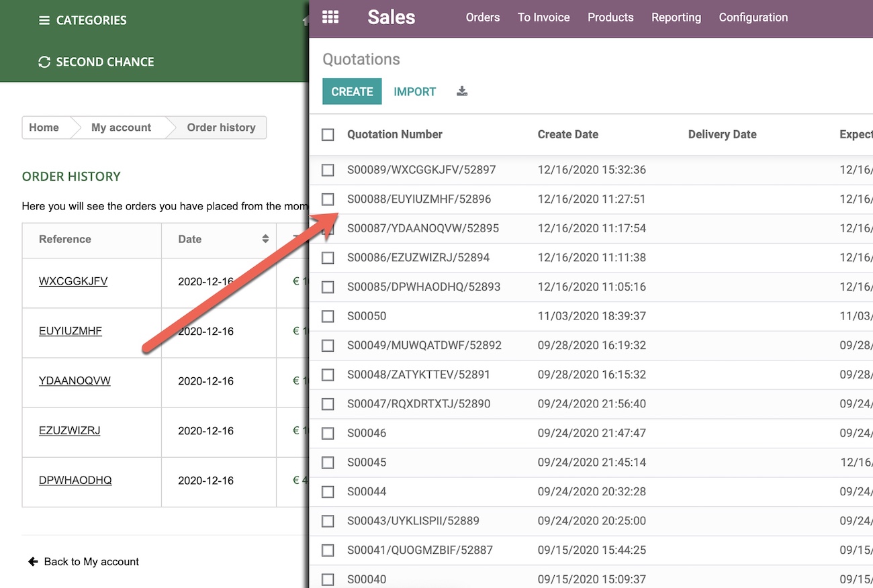Image resolution: width=873 pixels, height=588 pixels.
Task: Click the Import button
Action: coord(415,91)
